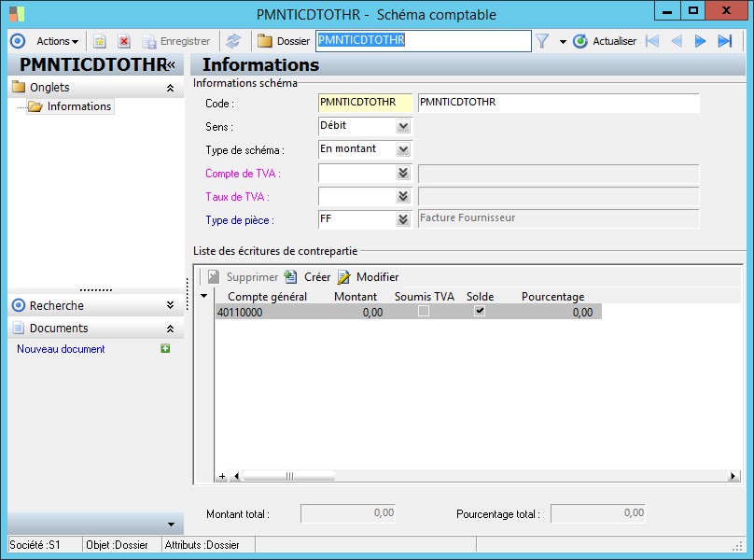Click the red delete icon in toolbar
Image resolution: width=754 pixels, height=560 pixels.
(123, 41)
